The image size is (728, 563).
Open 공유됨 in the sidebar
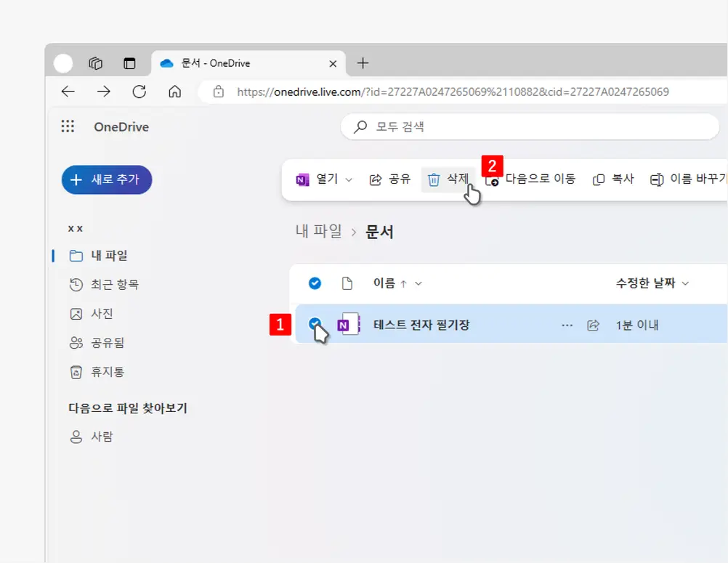[97, 343]
